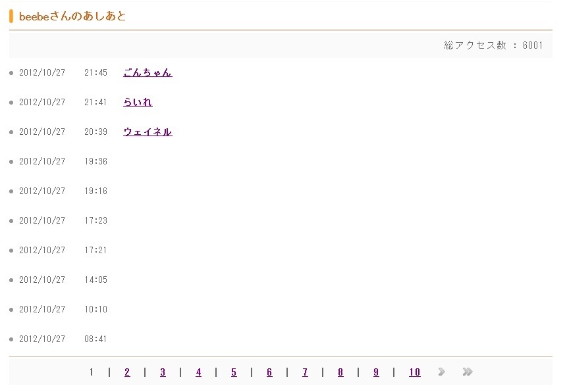567x392 pixels.
Task: Open page 10 in pagination
Action: [414, 373]
